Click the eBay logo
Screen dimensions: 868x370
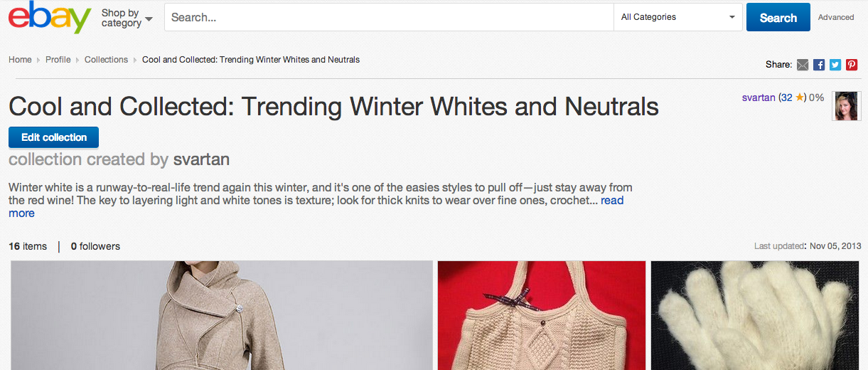[x=50, y=18]
